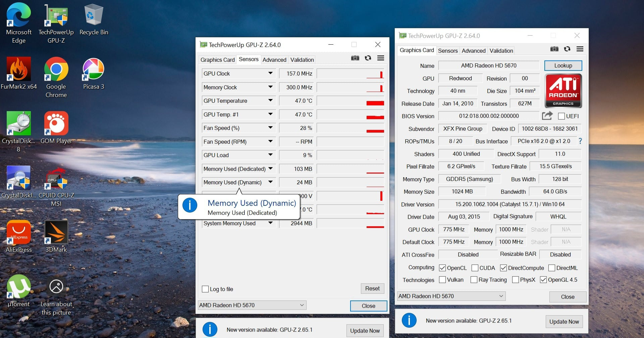Toggle the UEFI checkbox
This screenshot has width=644, height=338.
(x=561, y=116)
